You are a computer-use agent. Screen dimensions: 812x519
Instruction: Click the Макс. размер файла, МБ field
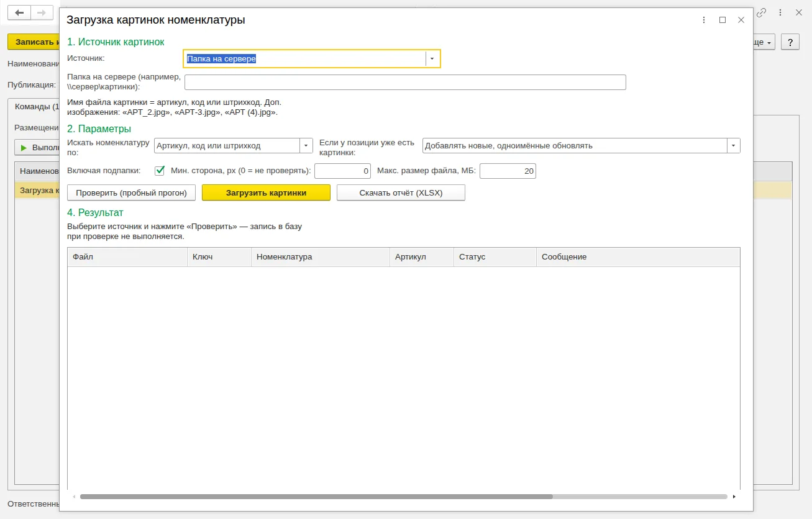tap(508, 171)
